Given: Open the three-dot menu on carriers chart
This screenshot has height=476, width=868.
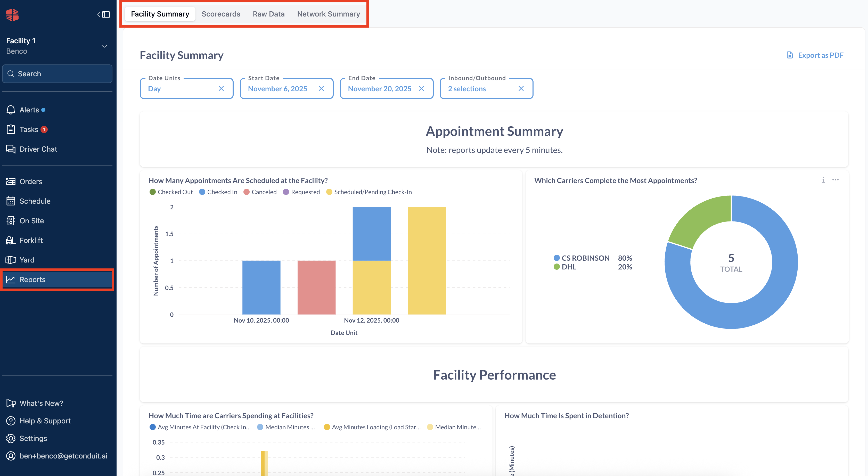Looking at the screenshot, I should [x=836, y=180].
